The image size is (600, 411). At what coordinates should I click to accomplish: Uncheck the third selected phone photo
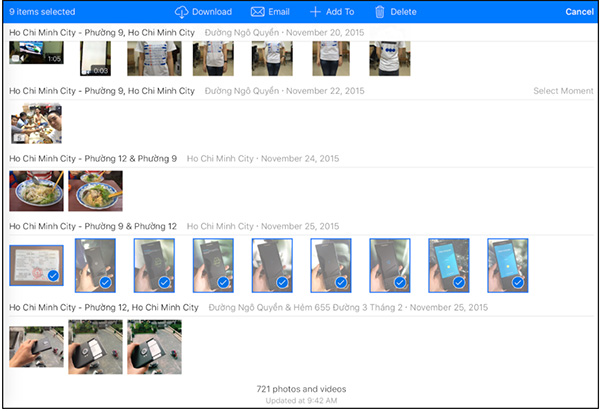click(223, 282)
